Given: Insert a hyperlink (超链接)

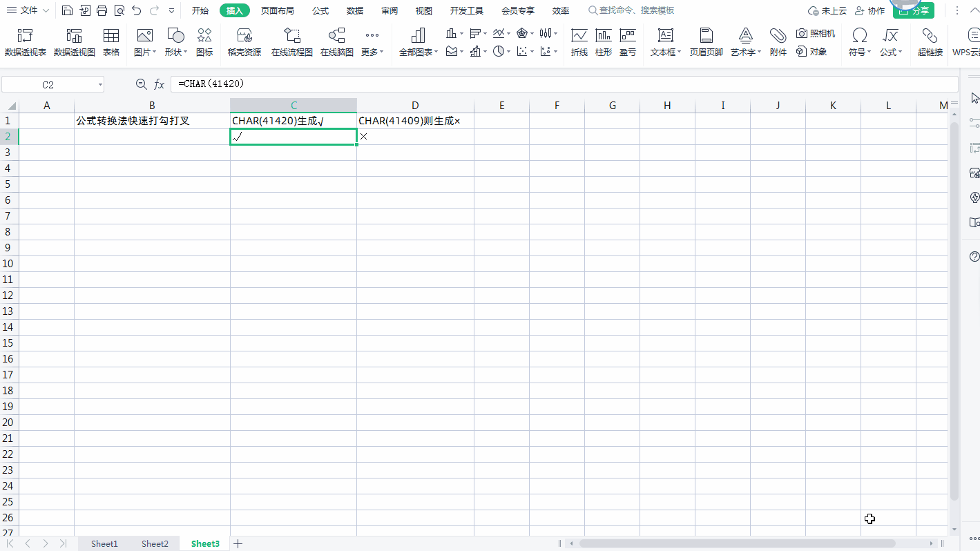Looking at the screenshot, I should 930,42.
